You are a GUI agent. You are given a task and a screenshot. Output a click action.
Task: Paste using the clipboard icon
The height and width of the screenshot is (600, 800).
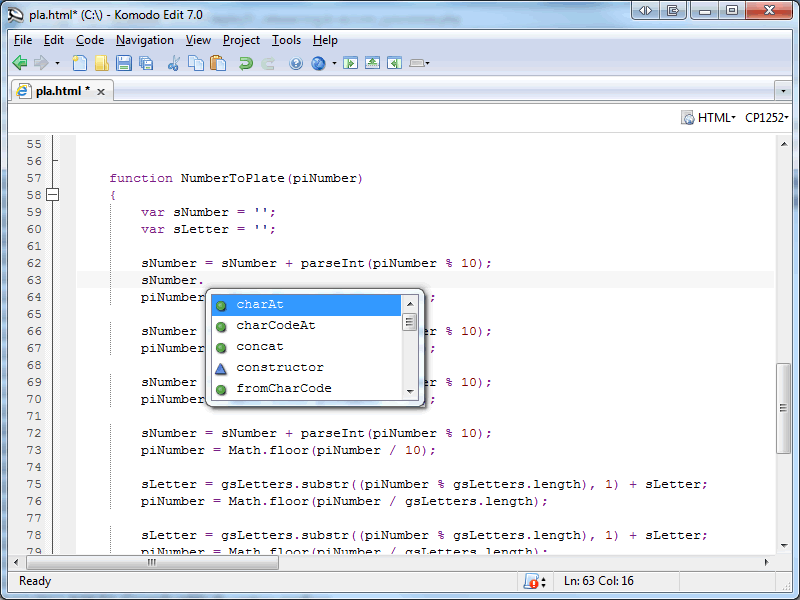[x=218, y=63]
